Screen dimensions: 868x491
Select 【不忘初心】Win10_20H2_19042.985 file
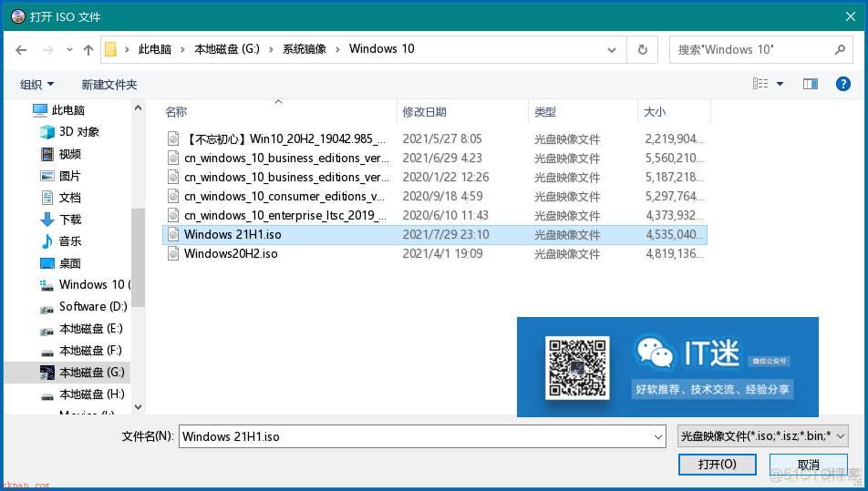point(435,138)
